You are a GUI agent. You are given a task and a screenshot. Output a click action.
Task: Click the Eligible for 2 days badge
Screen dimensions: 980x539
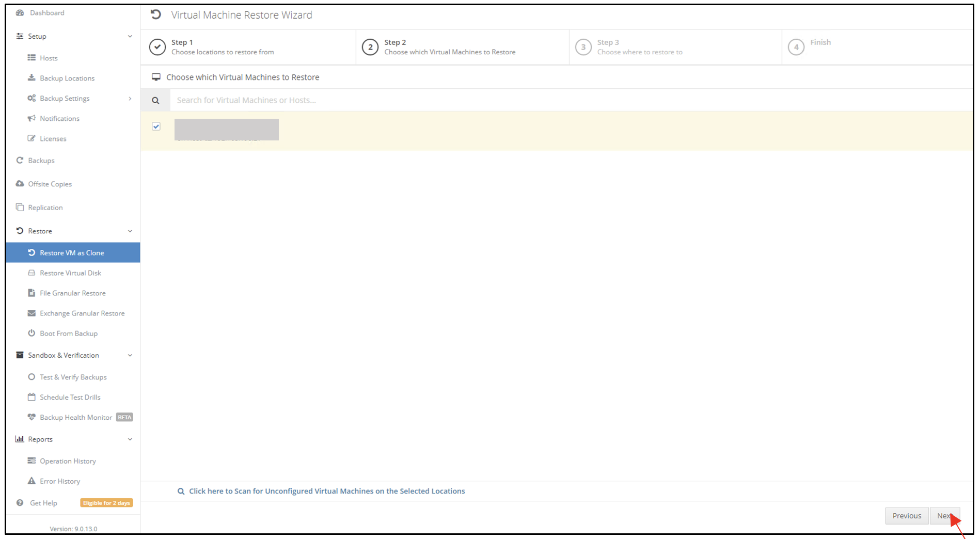[106, 503]
